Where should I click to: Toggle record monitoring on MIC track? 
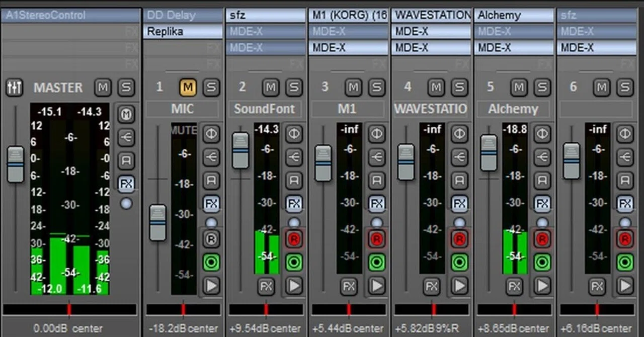[211, 262]
